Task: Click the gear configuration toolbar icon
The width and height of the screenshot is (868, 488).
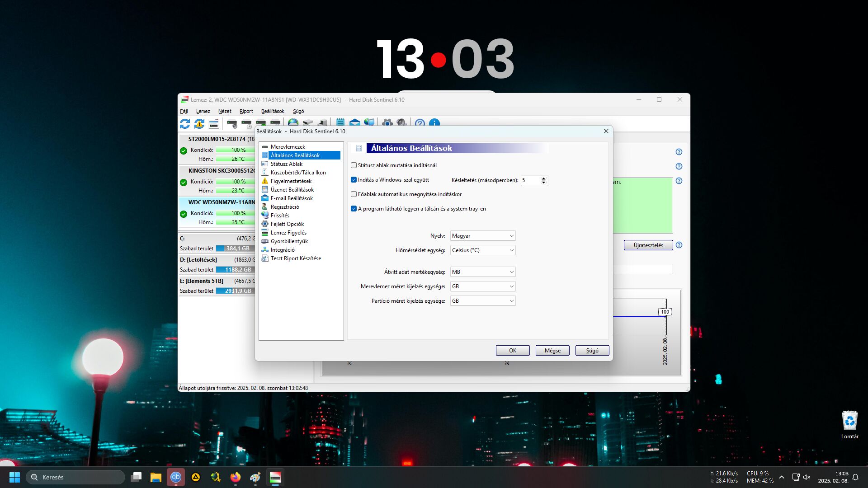Action: pyautogui.click(x=387, y=123)
